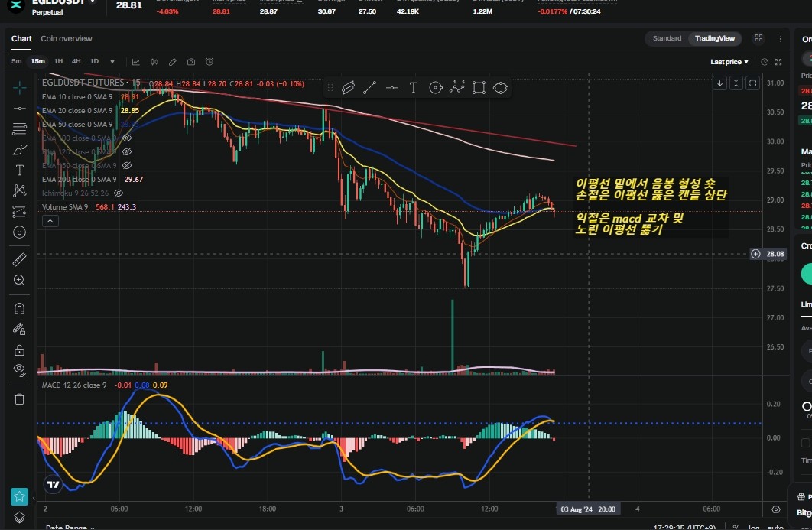Open the multi-chart grid layout
The height and width of the screenshot is (530, 812).
coord(758,38)
